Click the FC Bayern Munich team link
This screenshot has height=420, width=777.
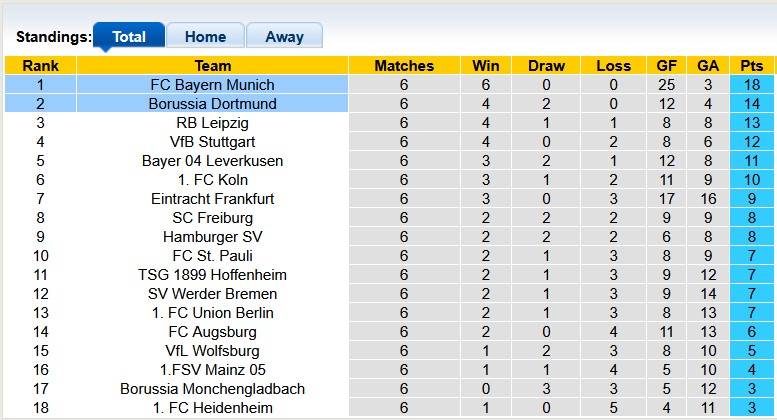click(x=212, y=85)
